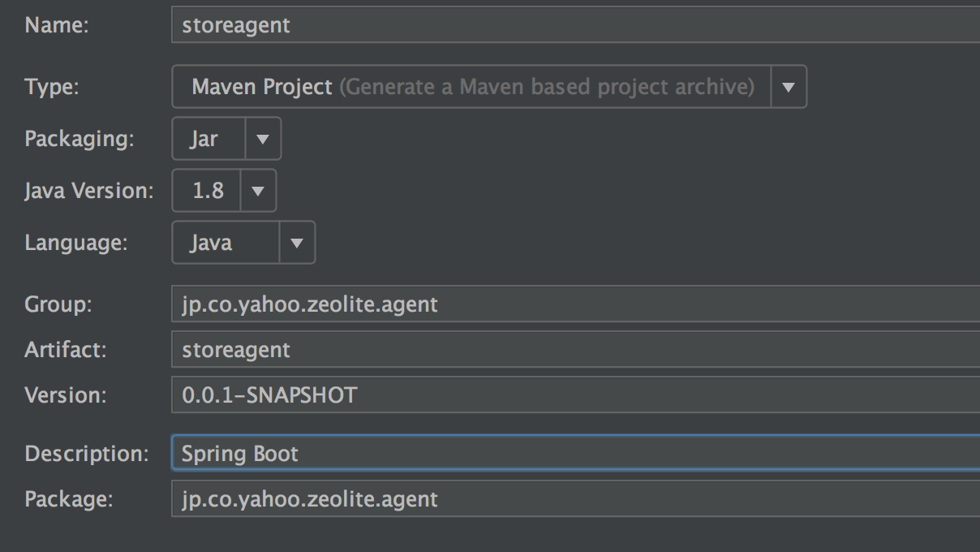
Task: Click the Language: label
Action: 76,243
